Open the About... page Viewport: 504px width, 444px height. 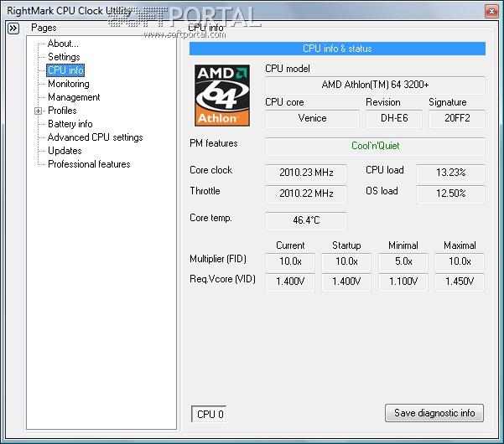63,44
